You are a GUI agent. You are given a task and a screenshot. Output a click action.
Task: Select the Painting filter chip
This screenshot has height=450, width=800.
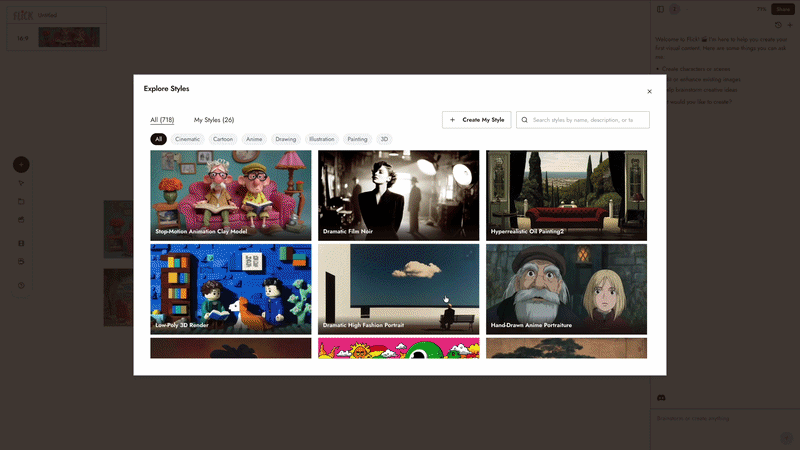coord(357,139)
